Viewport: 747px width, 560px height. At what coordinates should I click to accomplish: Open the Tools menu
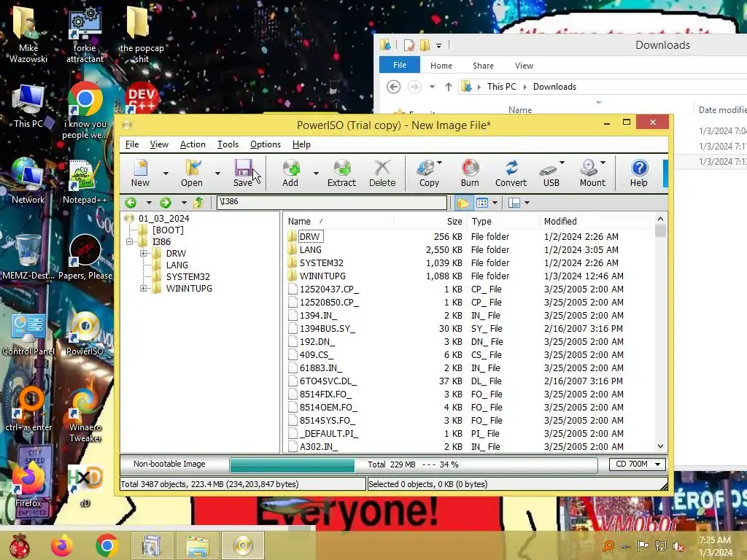tap(228, 144)
